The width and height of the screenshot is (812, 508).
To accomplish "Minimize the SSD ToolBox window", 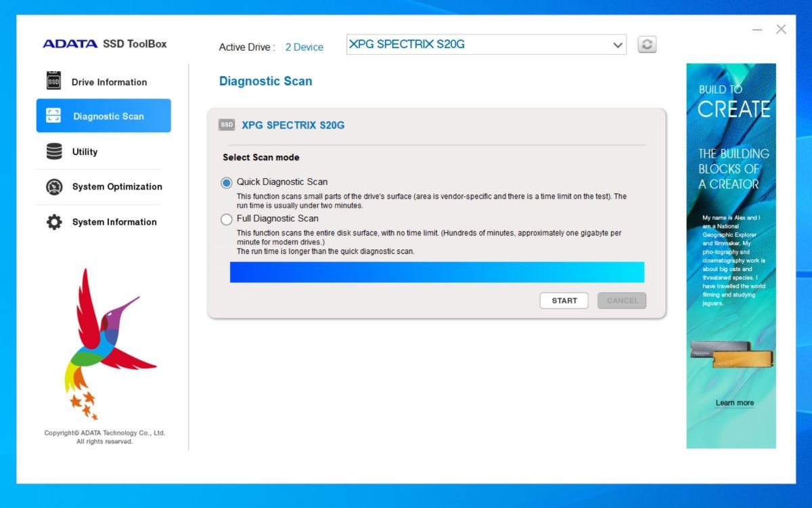I will (x=757, y=30).
